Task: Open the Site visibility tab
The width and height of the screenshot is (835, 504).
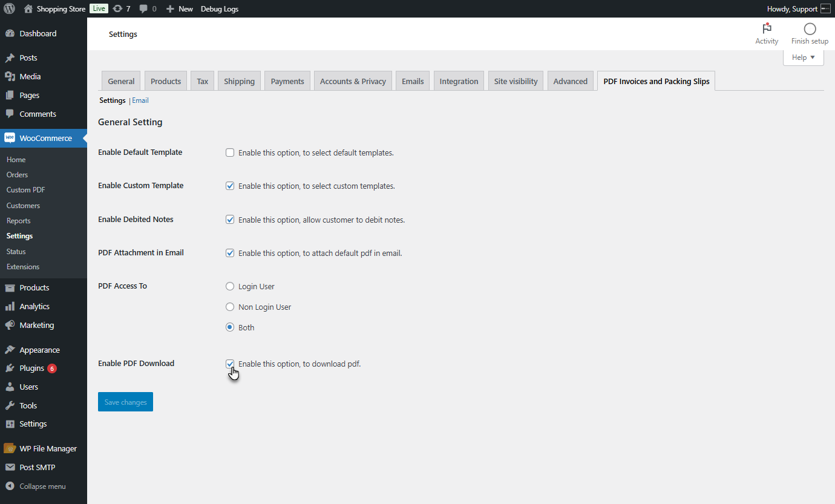Action: pyautogui.click(x=516, y=81)
